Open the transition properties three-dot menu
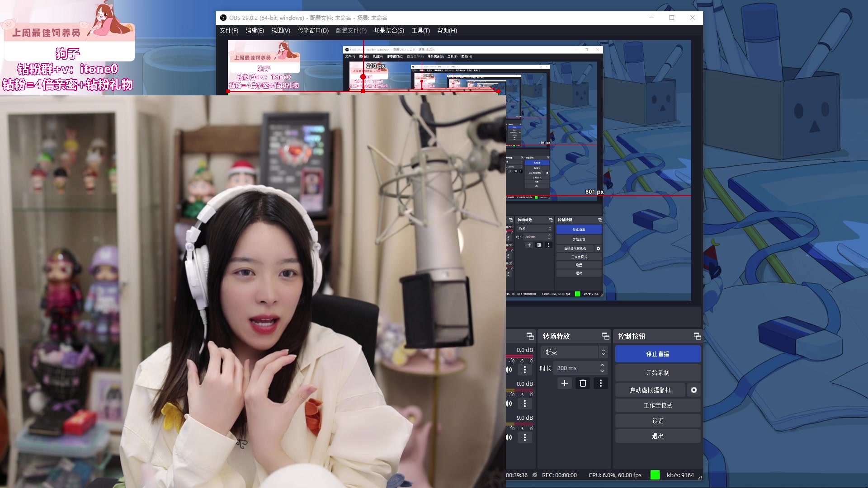The width and height of the screenshot is (868, 488). (x=601, y=383)
